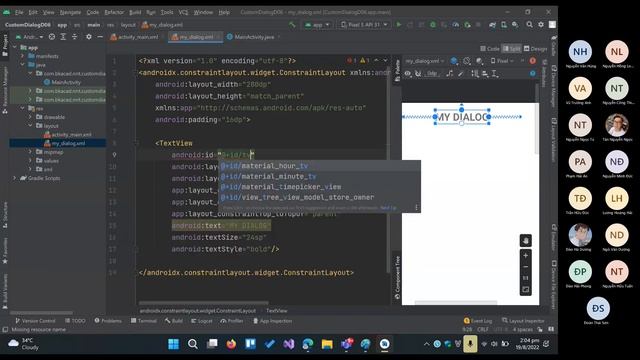This screenshot has height=360, width=640.
Task: Click the align icon in design toolbar
Action: coord(485,74)
